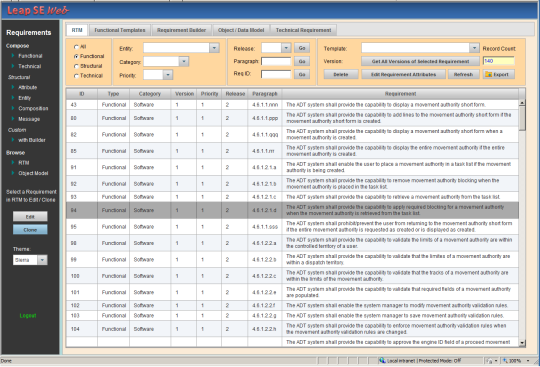Open the Release dropdown
The image size is (540, 367).
point(286,48)
